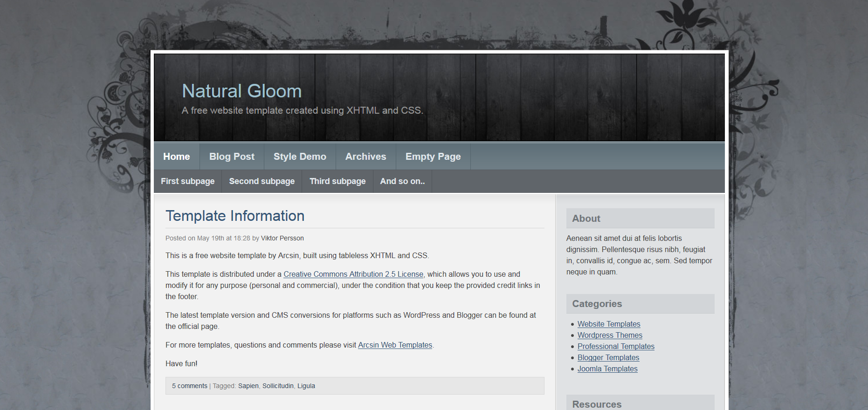Click the Third subpage item

[338, 182]
